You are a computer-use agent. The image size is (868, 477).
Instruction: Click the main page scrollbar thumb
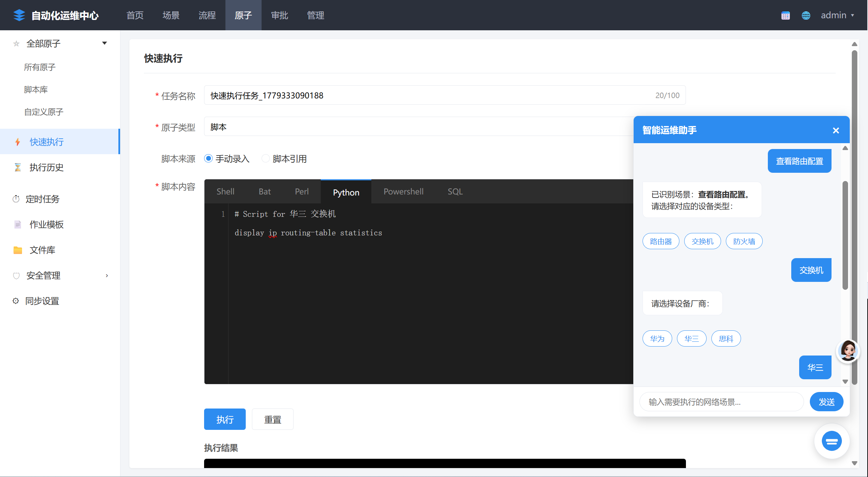tap(854, 218)
